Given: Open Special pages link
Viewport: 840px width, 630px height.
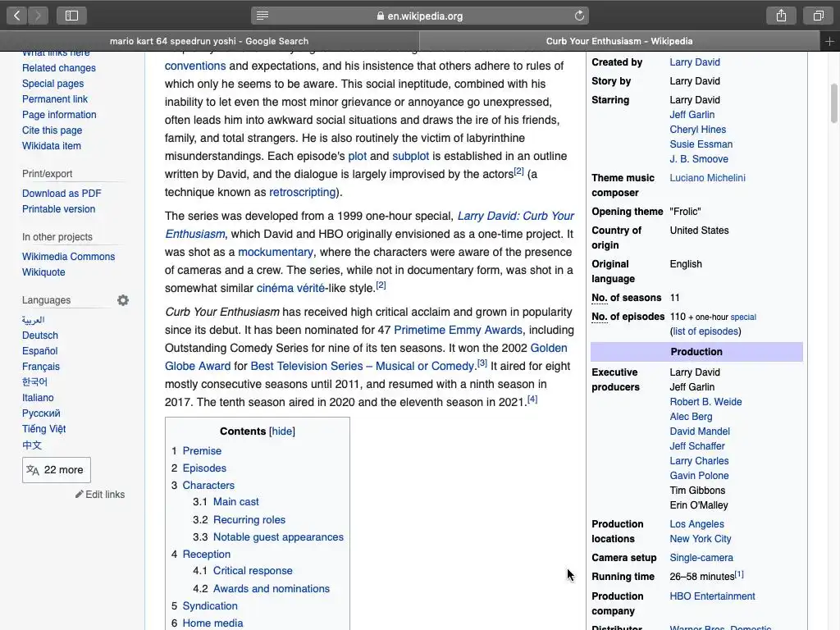Looking at the screenshot, I should (53, 84).
